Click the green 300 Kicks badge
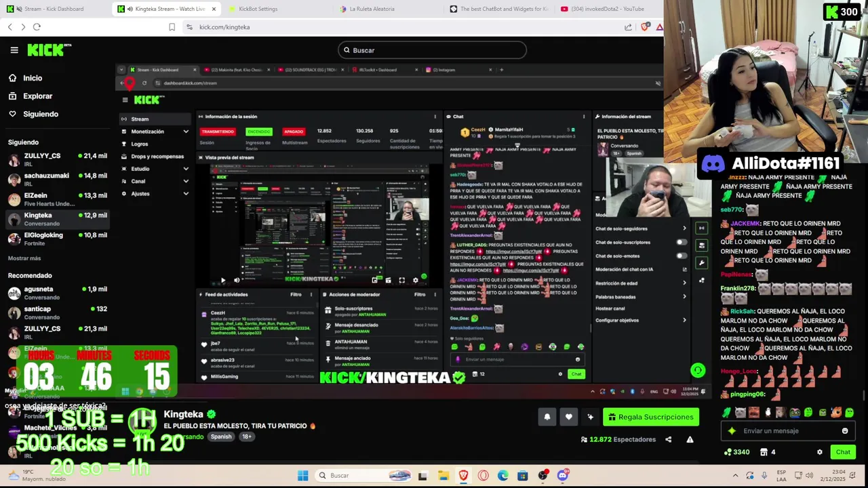 842,12
